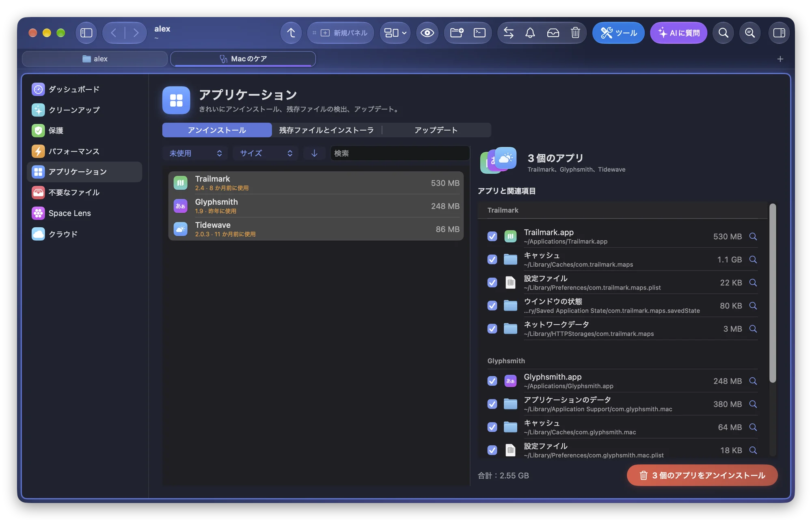Add a new tab with plus
Screen dimensions: 812x520
[x=780, y=59]
